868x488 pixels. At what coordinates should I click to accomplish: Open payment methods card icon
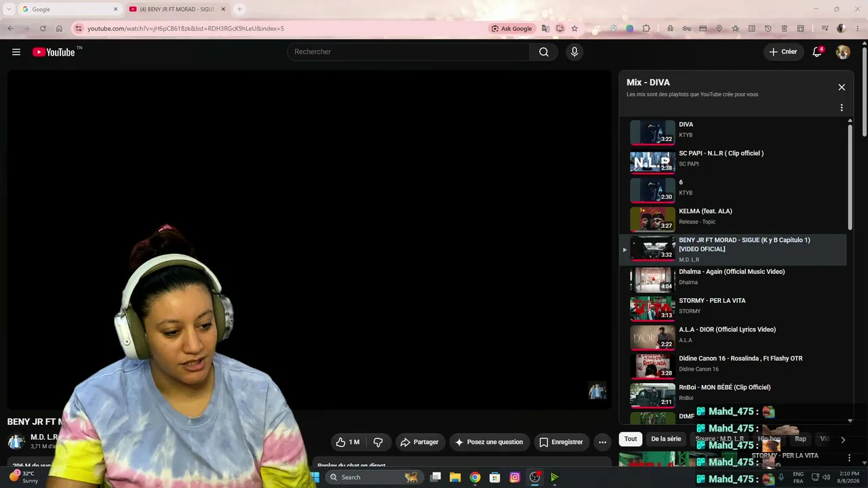point(703,28)
